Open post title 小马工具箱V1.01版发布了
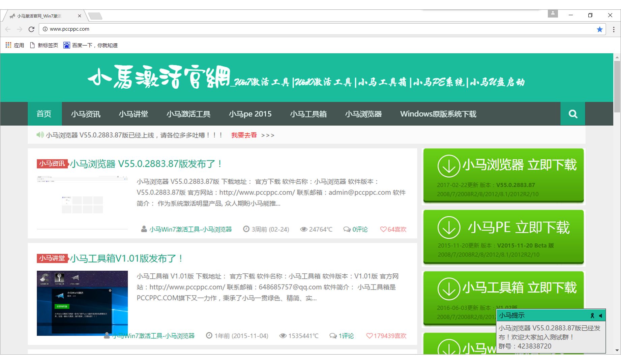621x364 pixels. tap(127, 259)
